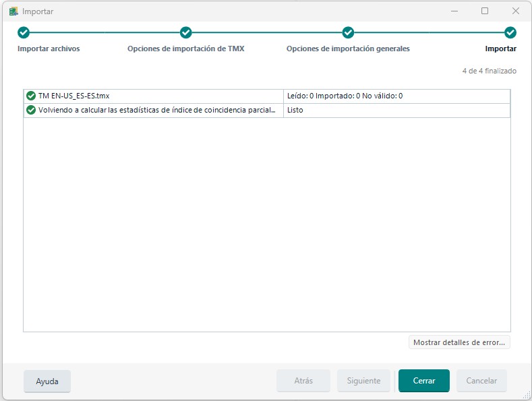
Task: Click the Cancelar button
Action: coord(481,381)
